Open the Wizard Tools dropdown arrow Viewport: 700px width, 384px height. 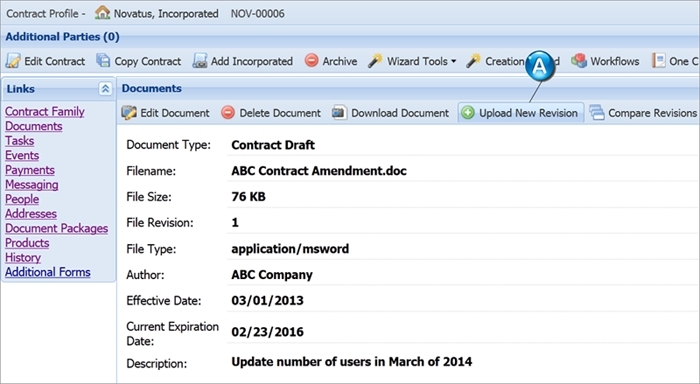pyautogui.click(x=454, y=61)
